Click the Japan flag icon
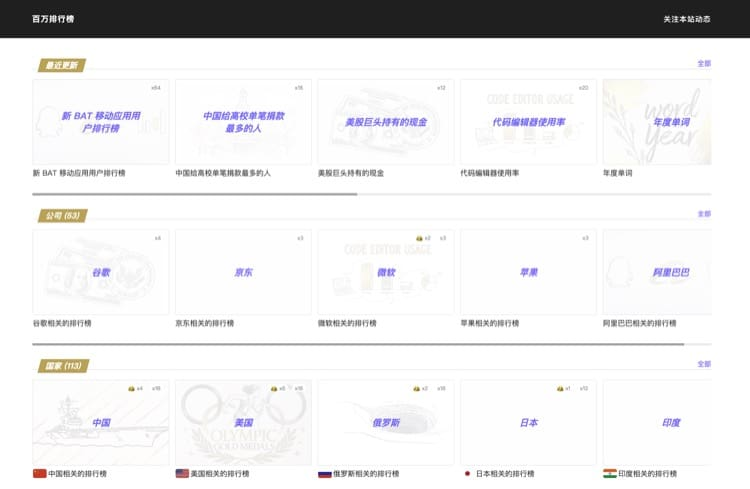Viewport: 750px width, 489px height. (x=467, y=474)
